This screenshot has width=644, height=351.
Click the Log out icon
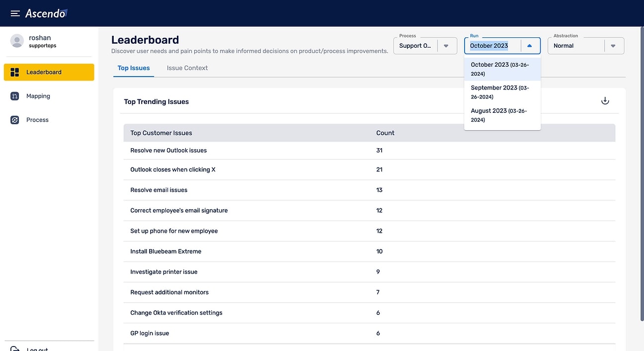tap(15, 349)
